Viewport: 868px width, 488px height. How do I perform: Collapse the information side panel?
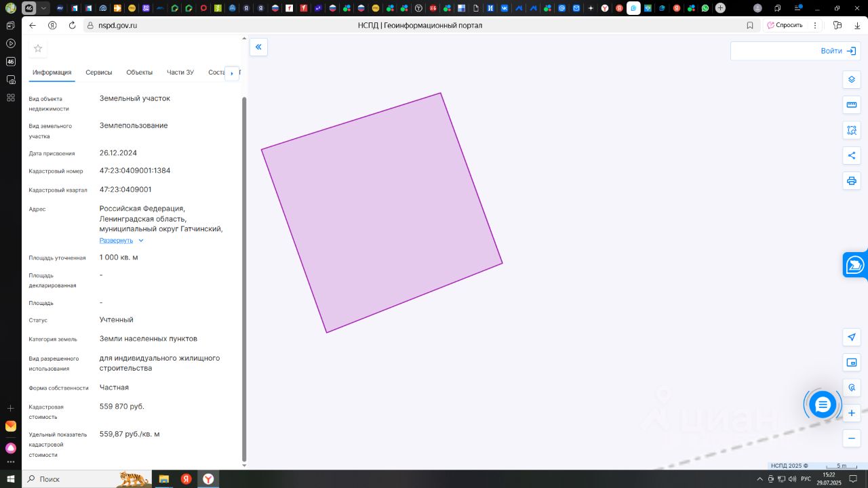point(258,47)
